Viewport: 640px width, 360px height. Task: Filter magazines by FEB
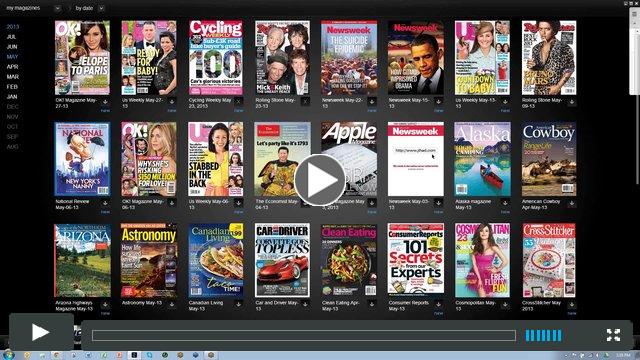click(x=12, y=87)
